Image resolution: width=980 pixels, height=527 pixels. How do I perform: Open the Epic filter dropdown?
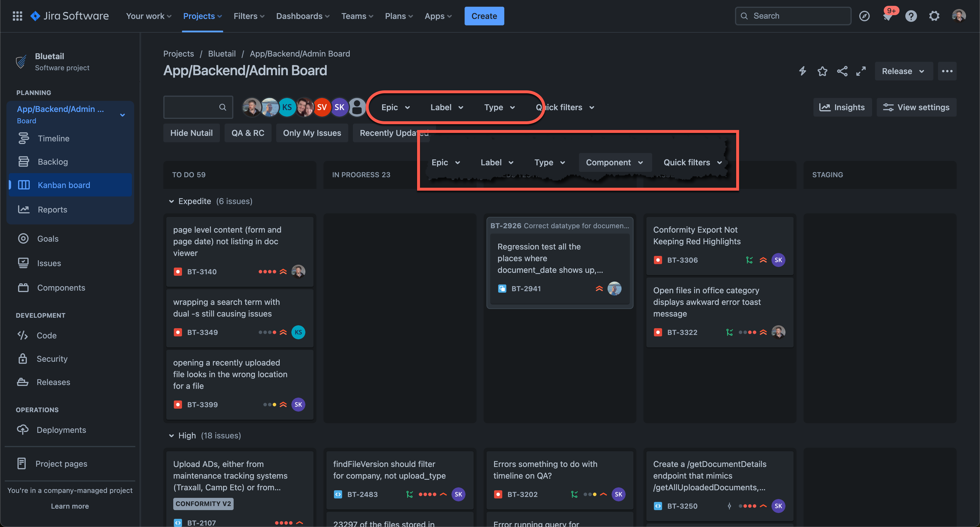pos(396,107)
